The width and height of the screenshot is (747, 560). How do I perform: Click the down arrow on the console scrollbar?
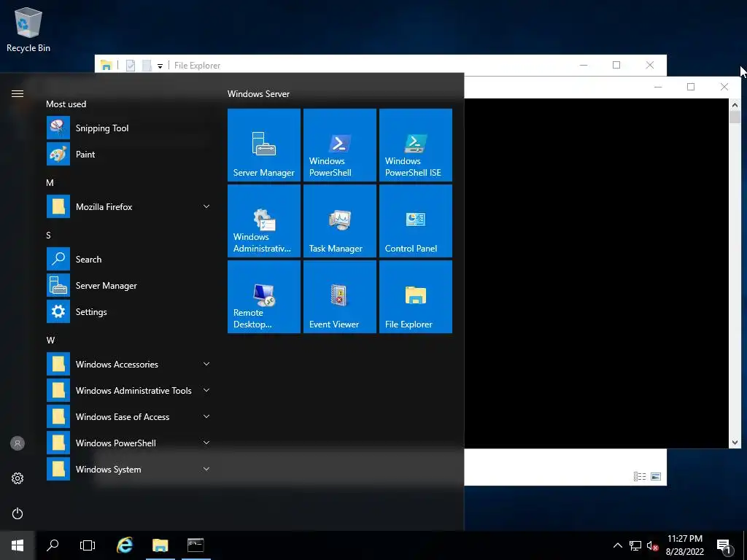[x=735, y=443]
